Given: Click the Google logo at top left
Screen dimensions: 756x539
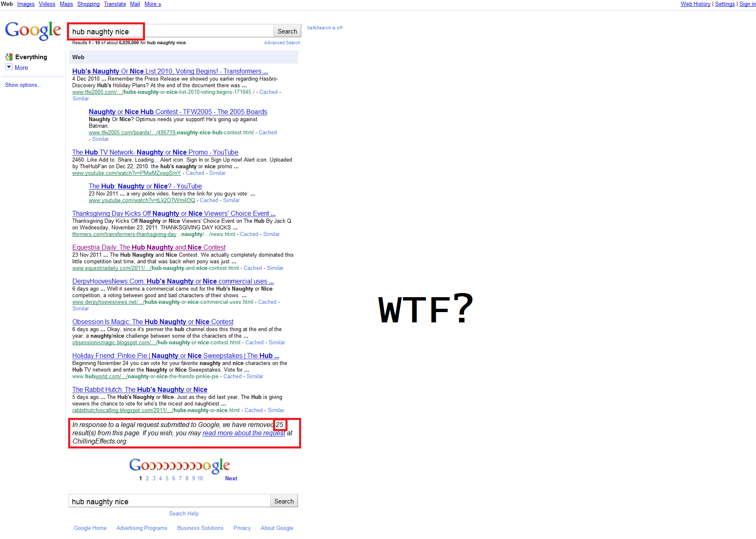Looking at the screenshot, I should (x=33, y=31).
